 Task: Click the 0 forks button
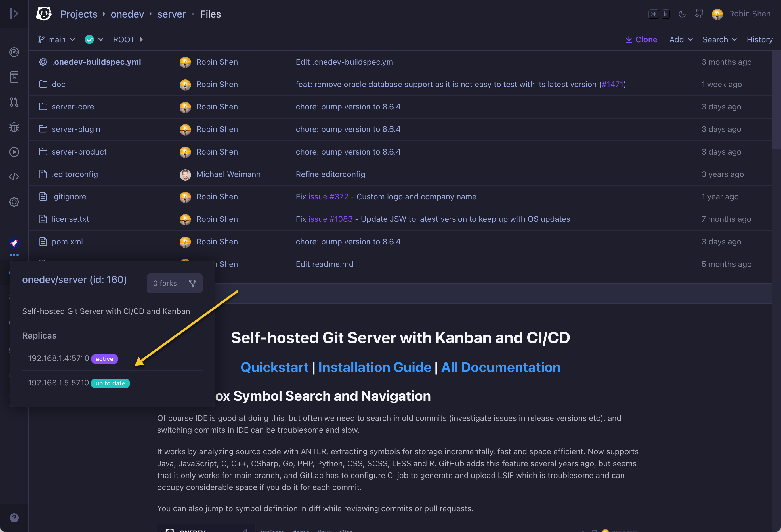[175, 283]
